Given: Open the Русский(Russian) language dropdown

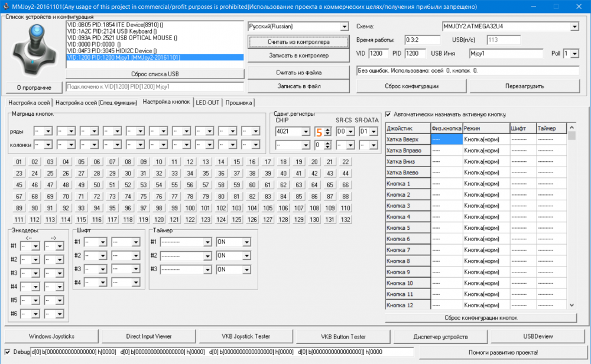Looking at the screenshot, I should tap(344, 27).
